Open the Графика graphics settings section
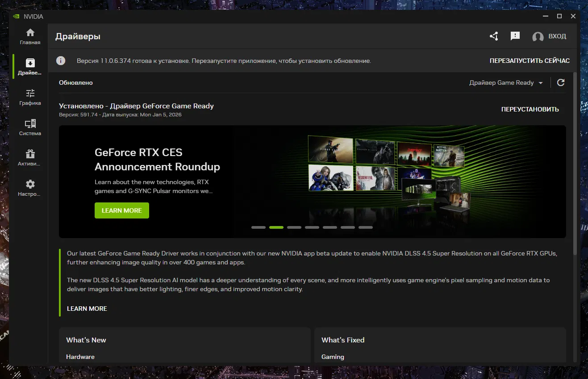The width and height of the screenshot is (588, 379). [30, 97]
